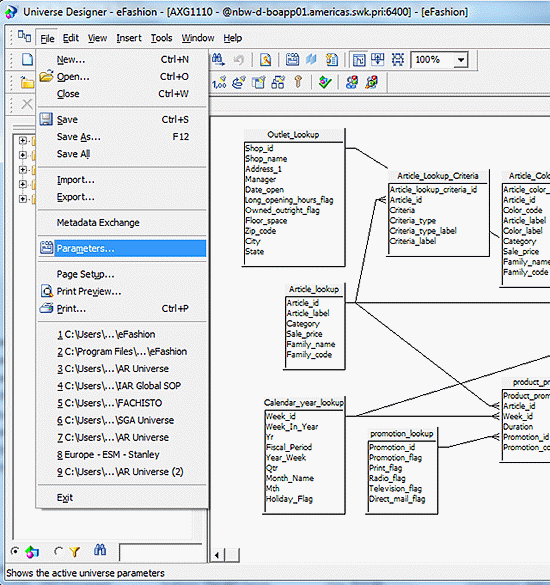Select the Classes/Objects radio button
The width and height of the screenshot is (550, 585).
tap(15, 551)
